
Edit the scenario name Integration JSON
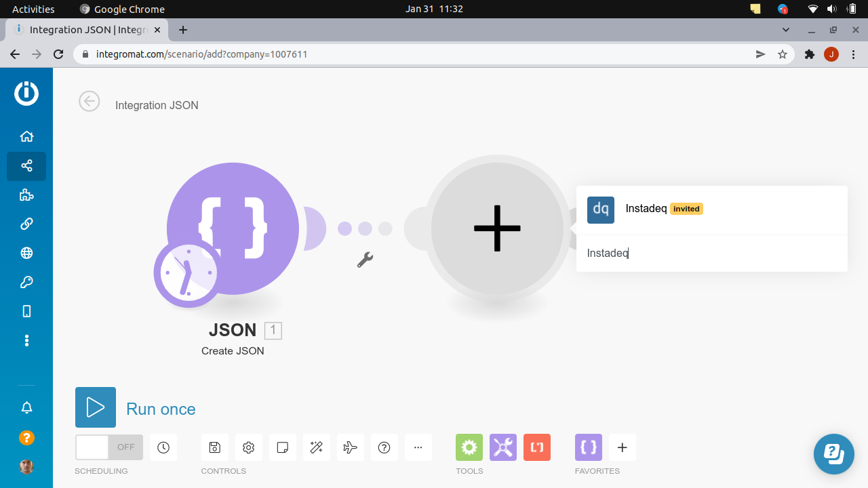(157, 105)
